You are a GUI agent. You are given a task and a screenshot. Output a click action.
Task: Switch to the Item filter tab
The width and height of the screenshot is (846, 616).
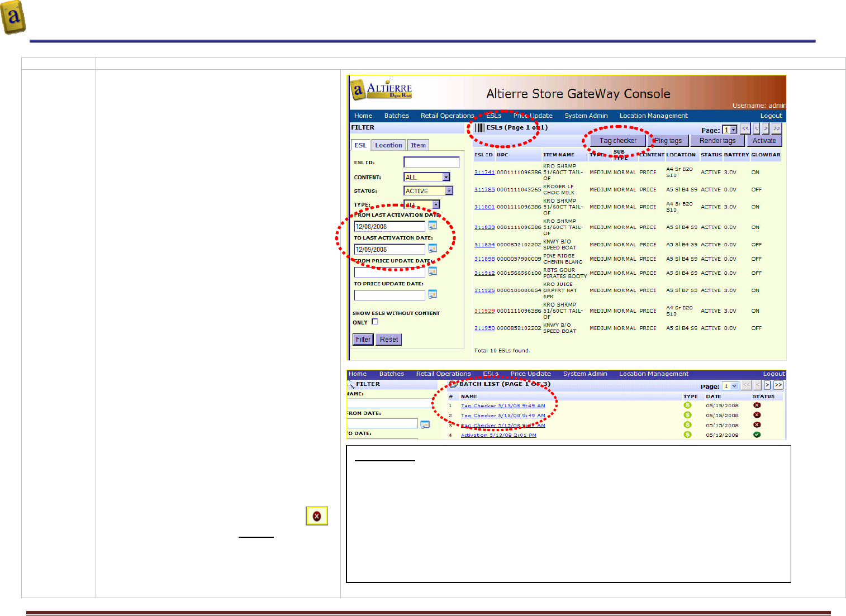coord(418,145)
